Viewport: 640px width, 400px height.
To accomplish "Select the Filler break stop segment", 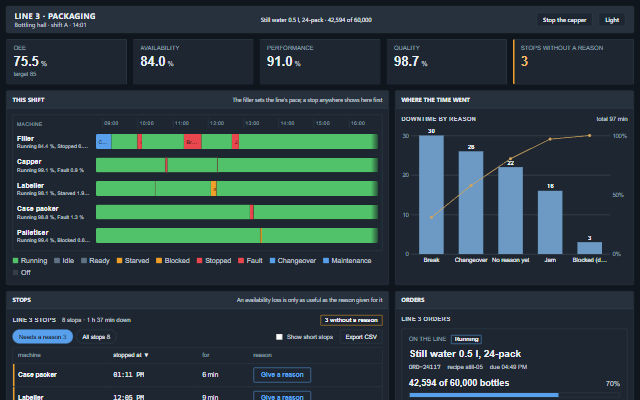I will tap(193, 142).
